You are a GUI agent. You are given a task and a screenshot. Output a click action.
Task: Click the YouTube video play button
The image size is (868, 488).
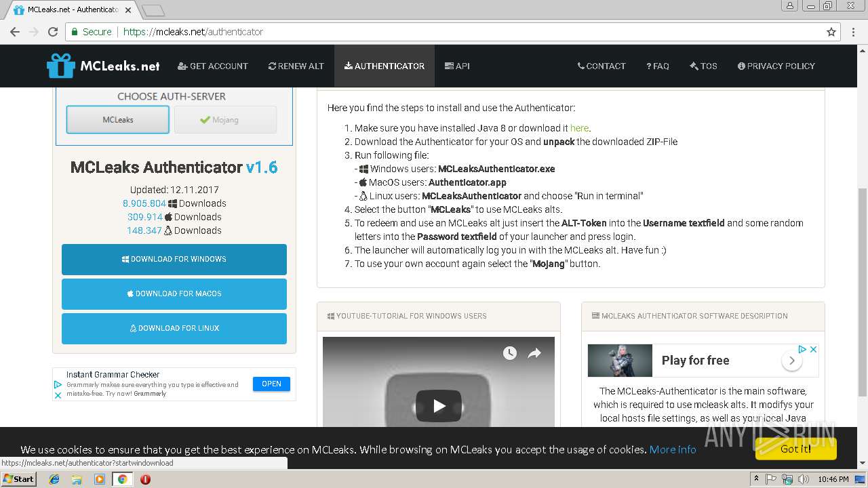[438, 405]
